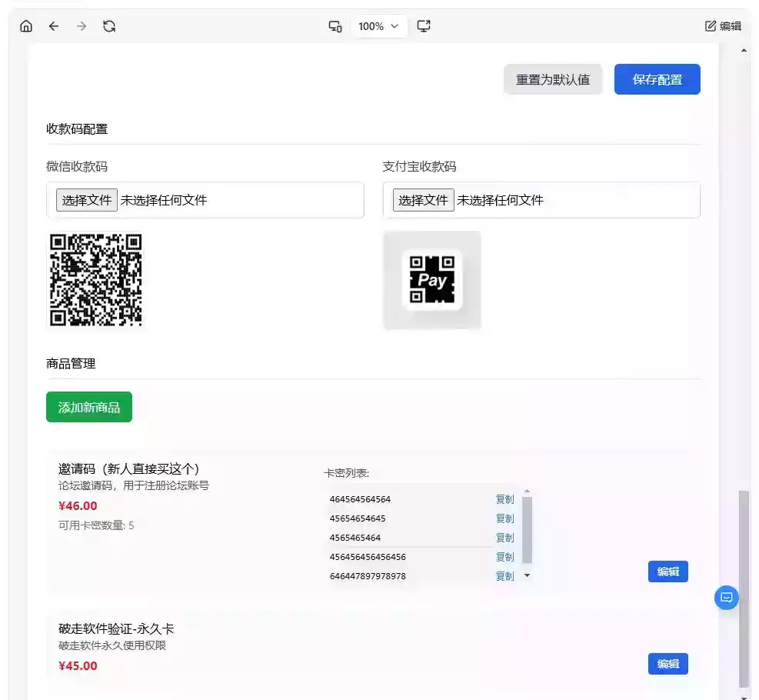Open preview in new window via screen icon

click(x=424, y=25)
